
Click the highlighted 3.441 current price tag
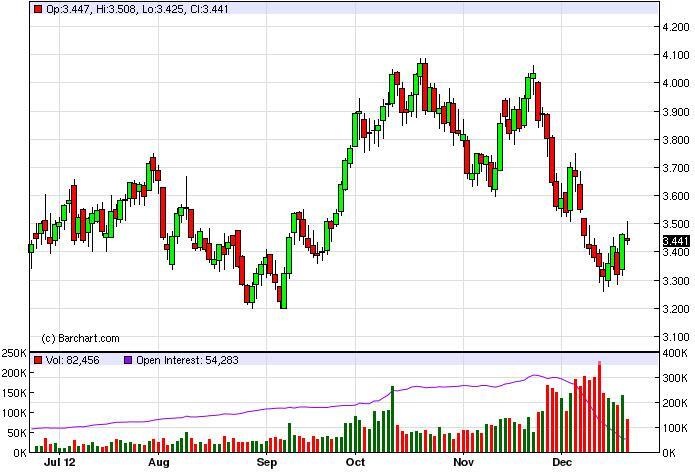pyautogui.click(x=676, y=241)
